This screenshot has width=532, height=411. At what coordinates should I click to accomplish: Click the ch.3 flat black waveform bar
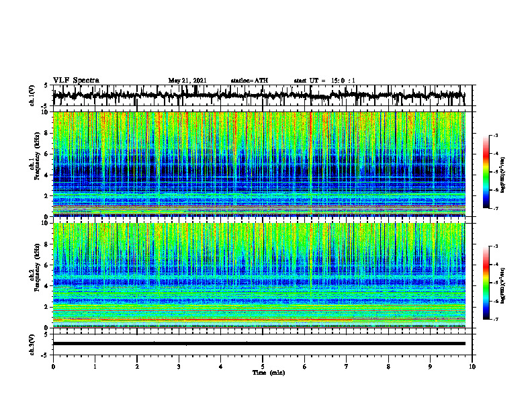pyautogui.click(x=259, y=344)
